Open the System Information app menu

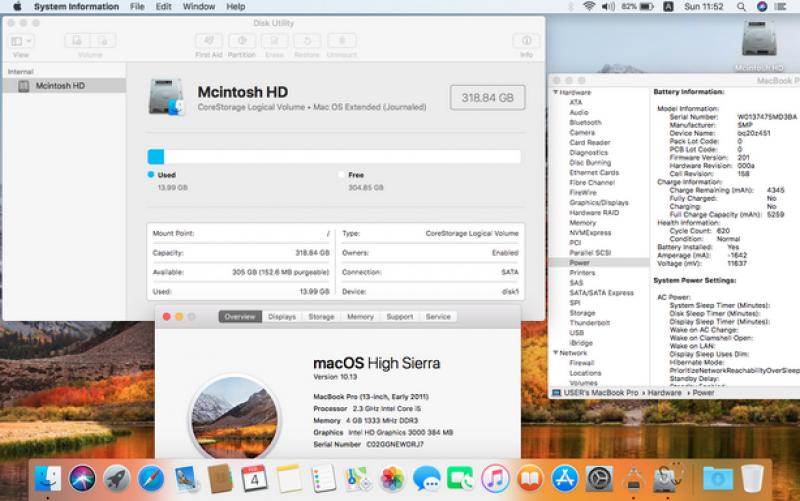77,7
